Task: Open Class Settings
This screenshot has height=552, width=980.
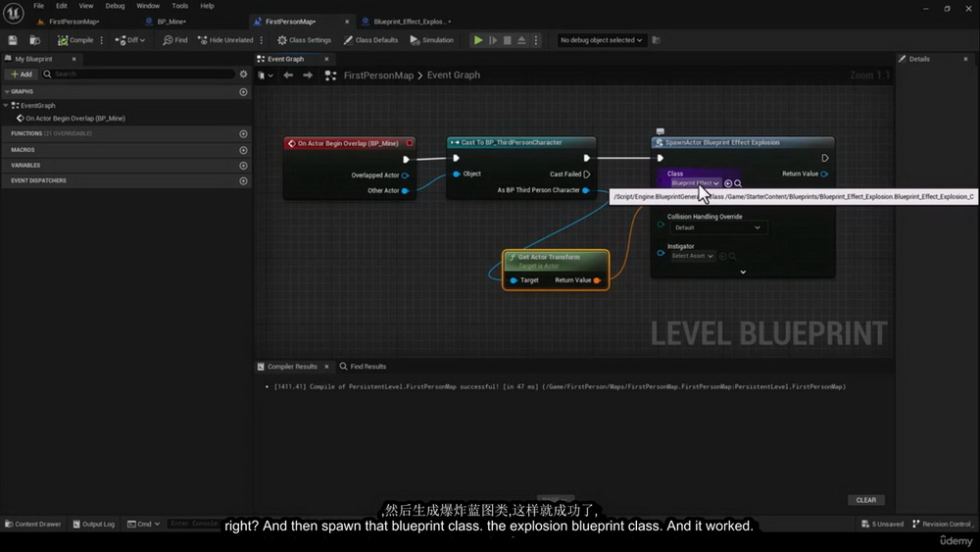Action: tap(305, 40)
